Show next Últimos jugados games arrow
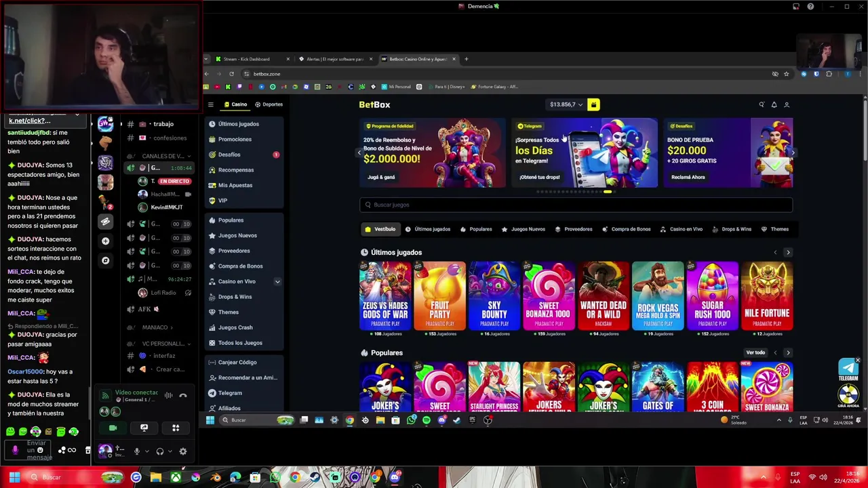The width and height of the screenshot is (868, 488). pos(788,252)
